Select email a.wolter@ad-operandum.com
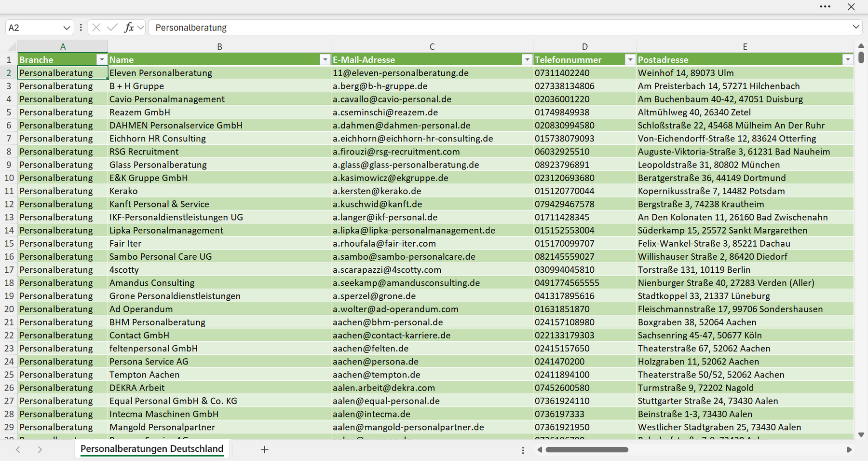This screenshot has height=461, width=868. click(x=432, y=309)
